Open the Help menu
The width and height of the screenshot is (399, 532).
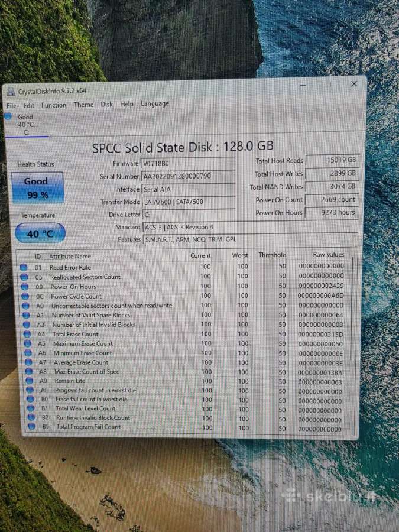[126, 104]
